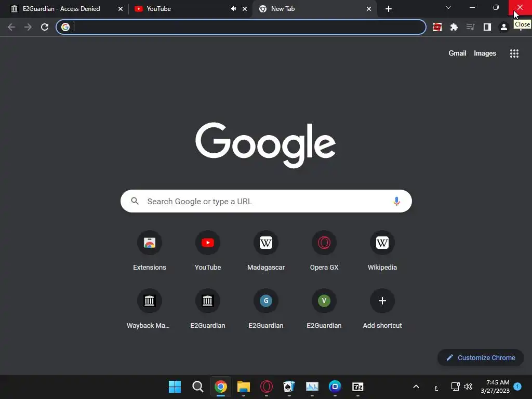Image resolution: width=532 pixels, height=399 pixels.
Task: Toggle the side panel icon
Action: coord(487,27)
